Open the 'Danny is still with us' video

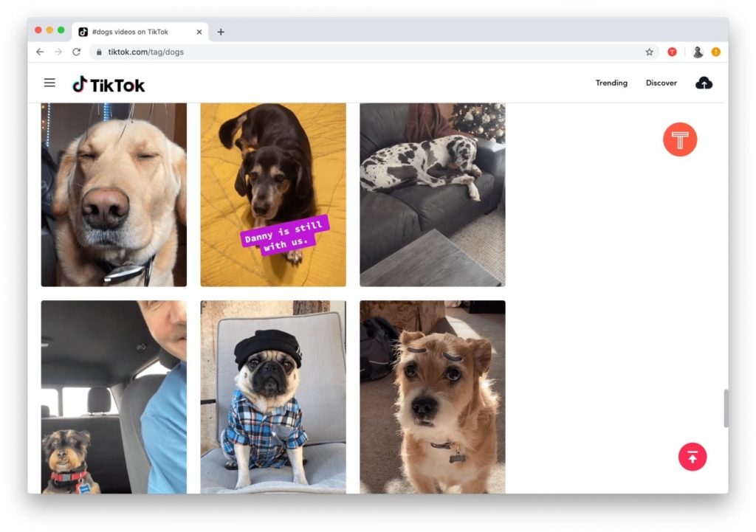273,195
